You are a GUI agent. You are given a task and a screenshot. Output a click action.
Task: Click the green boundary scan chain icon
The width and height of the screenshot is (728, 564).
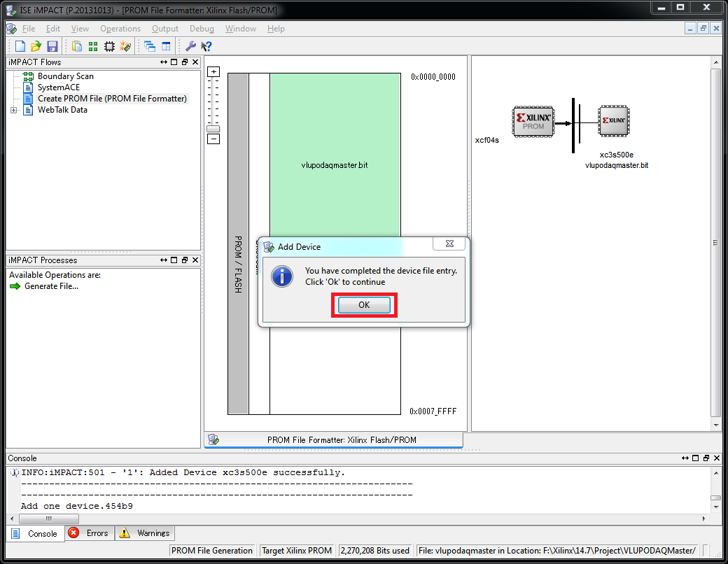point(93,46)
